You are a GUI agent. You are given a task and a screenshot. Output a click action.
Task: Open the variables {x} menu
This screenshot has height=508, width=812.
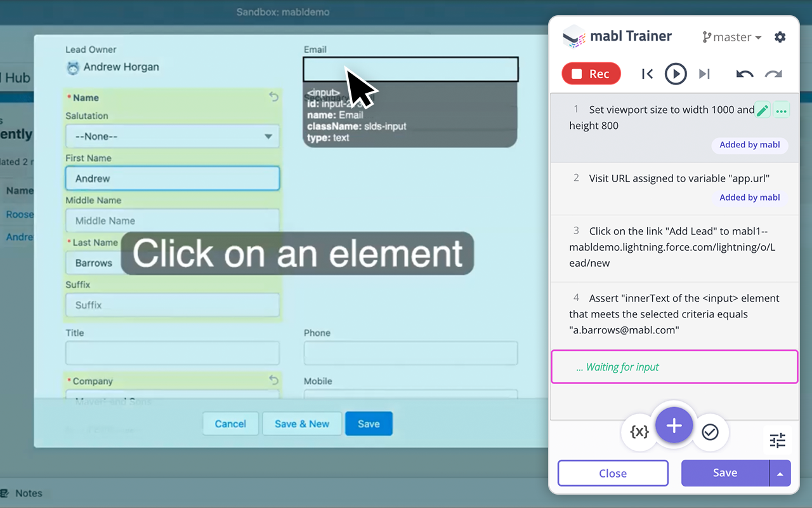[x=639, y=432]
